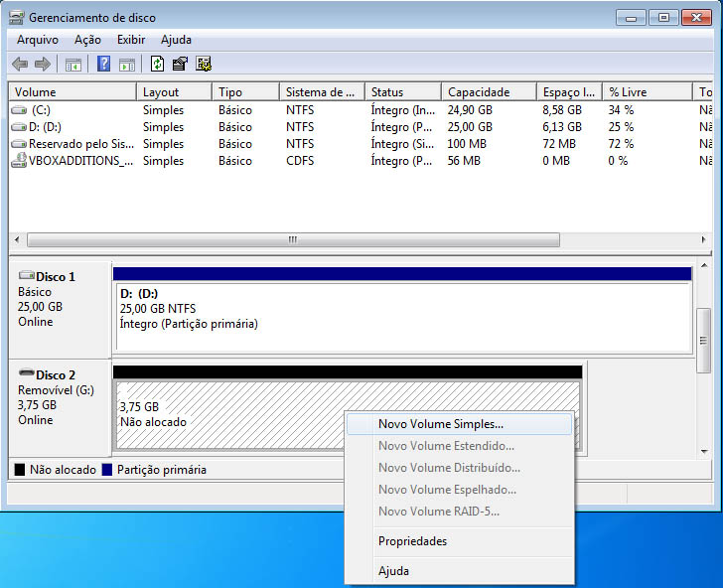Click the black Não alocado legend swatch
723x588 pixels.
point(20,470)
